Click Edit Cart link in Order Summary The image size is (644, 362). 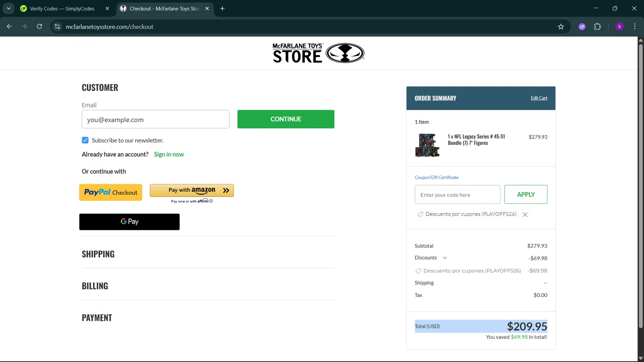coord(539,98)
